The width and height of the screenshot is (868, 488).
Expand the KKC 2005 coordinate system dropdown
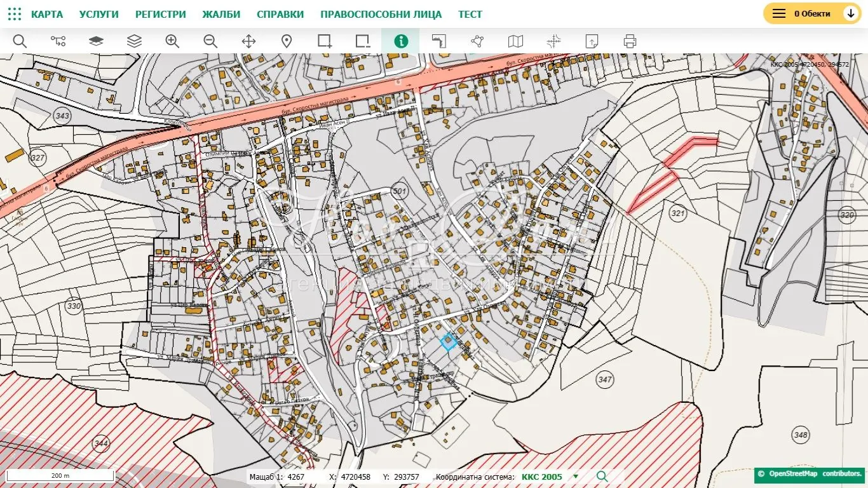click(576, 477)
